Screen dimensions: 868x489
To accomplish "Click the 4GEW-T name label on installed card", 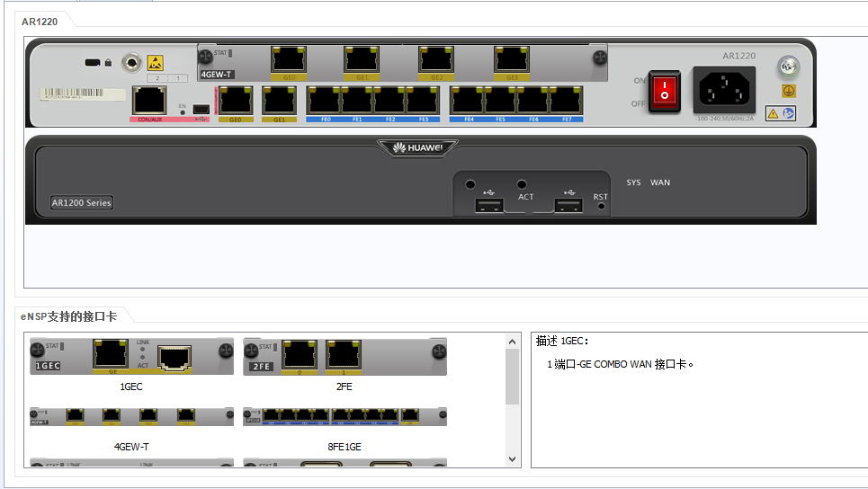I will point(217,75).
